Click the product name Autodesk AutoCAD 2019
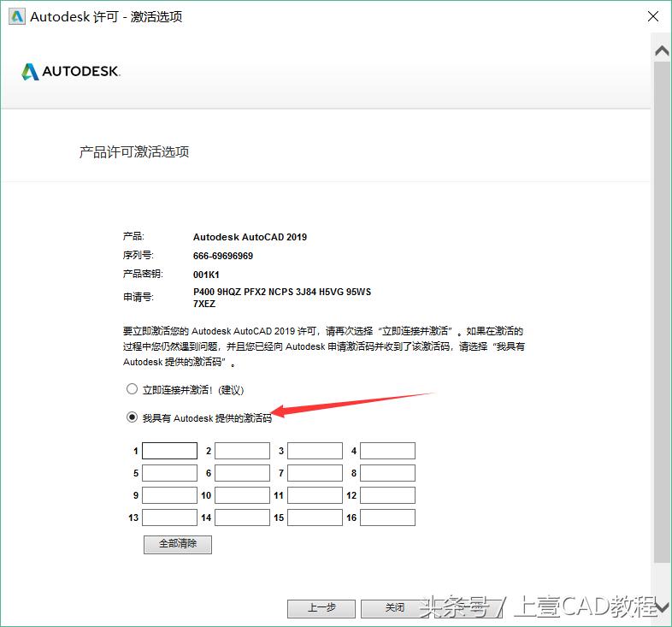Image resolution: width=672 pixels, height=627 pixels. (x=250, y=237)
